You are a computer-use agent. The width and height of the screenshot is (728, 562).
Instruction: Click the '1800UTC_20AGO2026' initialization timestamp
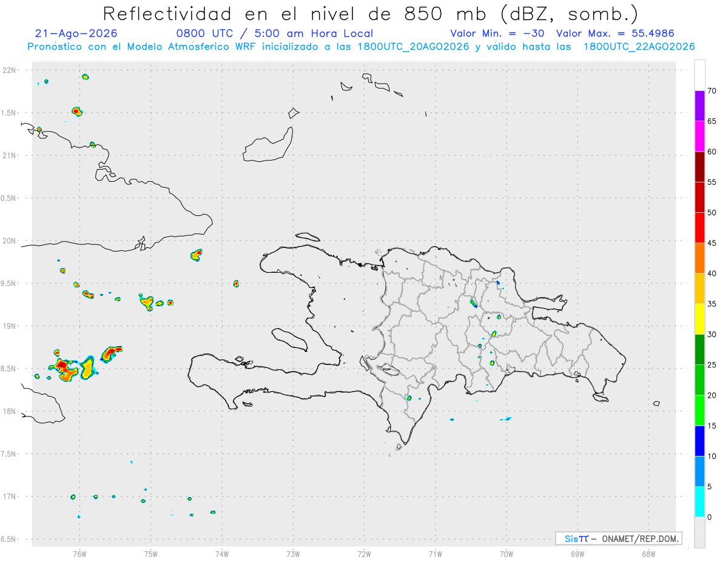pos(412,47)
